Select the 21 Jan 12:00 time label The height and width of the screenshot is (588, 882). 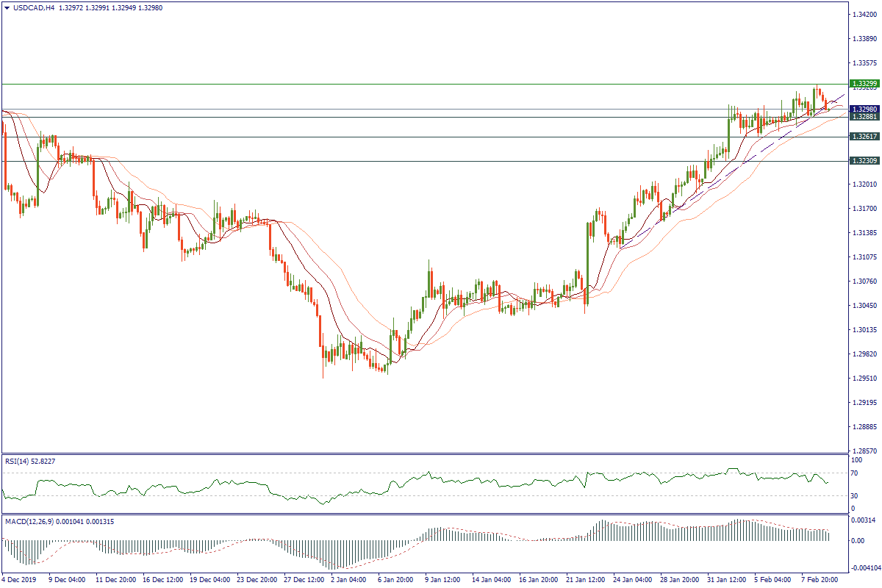click(585, 580)
